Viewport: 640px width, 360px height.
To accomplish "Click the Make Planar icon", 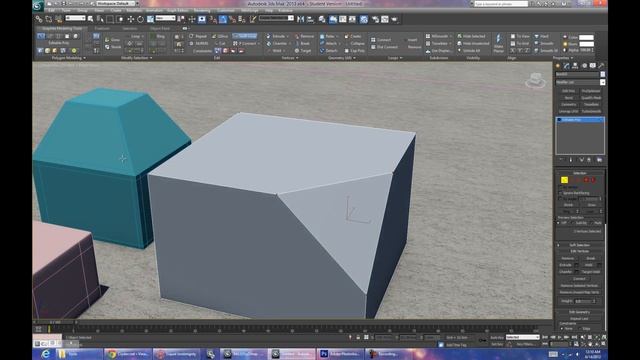I will 499,43.
